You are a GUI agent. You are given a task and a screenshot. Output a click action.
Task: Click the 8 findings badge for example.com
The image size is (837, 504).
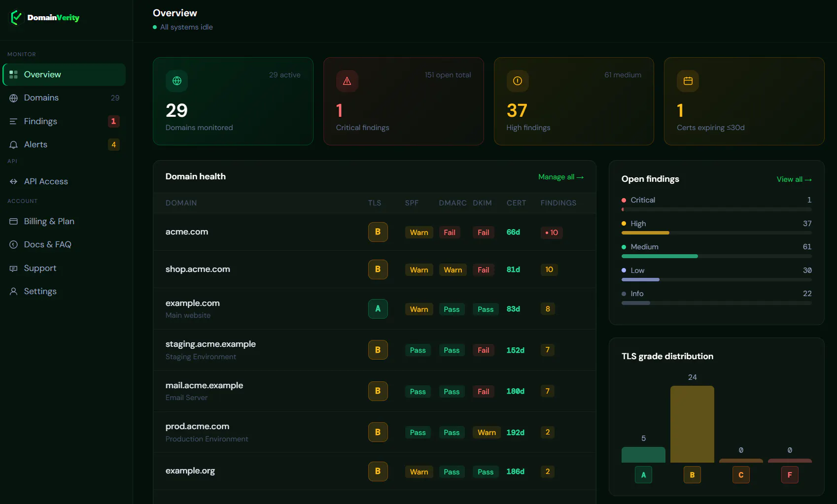point(548,309)
